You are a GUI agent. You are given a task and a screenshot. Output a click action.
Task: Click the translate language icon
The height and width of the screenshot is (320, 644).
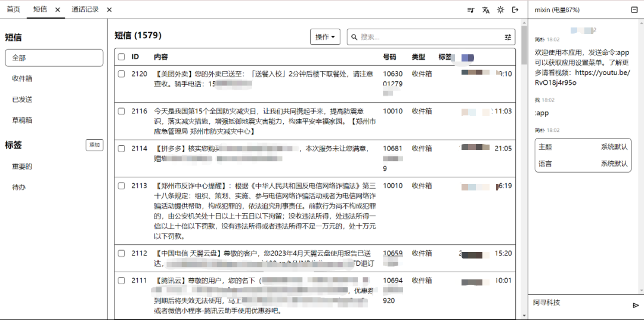tap(486, 10)
